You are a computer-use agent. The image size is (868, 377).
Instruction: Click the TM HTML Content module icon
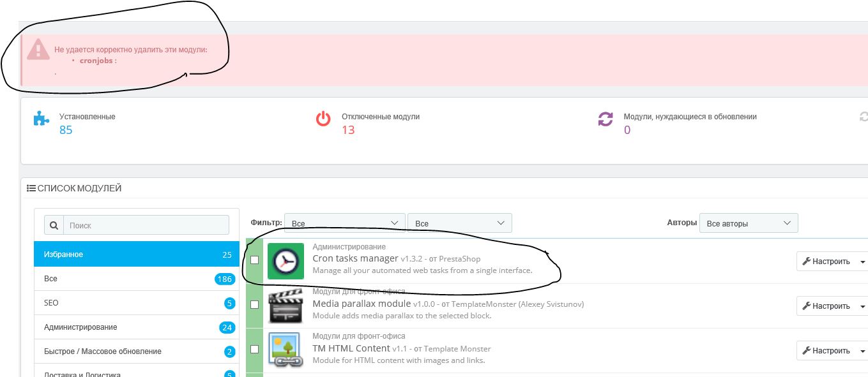[x=285, y=350]
